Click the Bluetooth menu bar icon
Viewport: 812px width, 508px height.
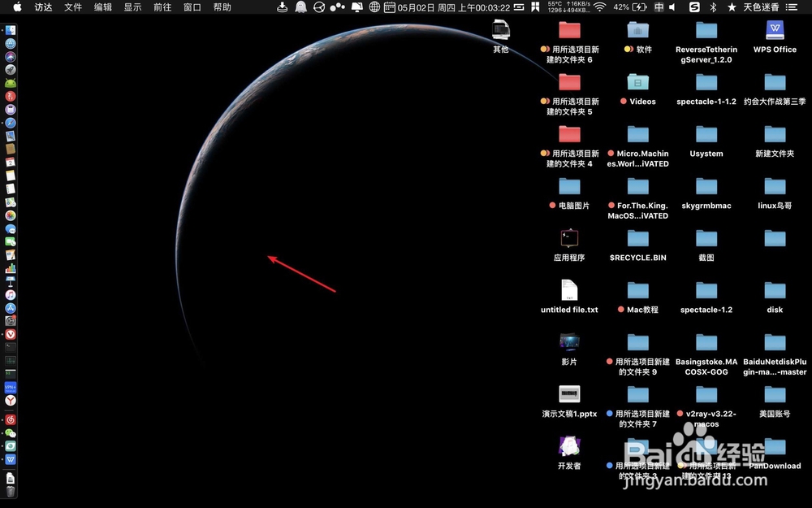point(713,7)
